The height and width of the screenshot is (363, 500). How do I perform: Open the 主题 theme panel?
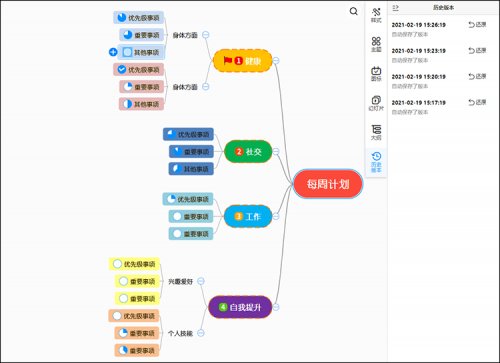click(x=376, y=44)
